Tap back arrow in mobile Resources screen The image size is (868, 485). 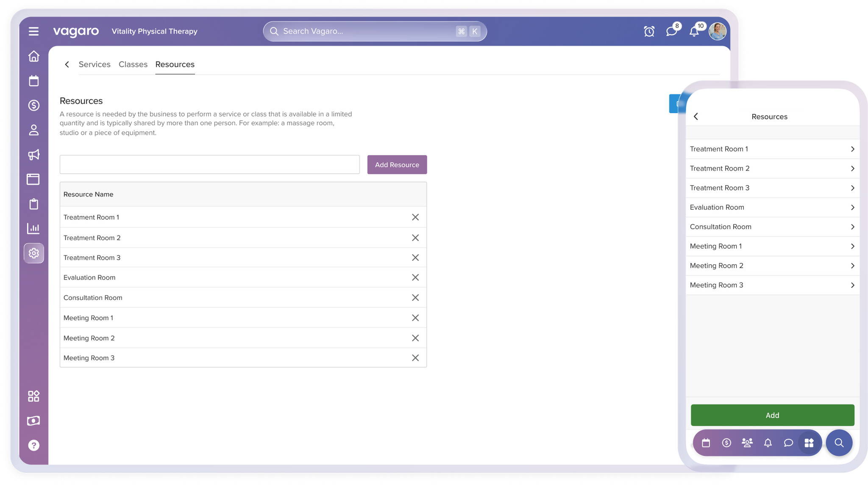tap(696, 116)
